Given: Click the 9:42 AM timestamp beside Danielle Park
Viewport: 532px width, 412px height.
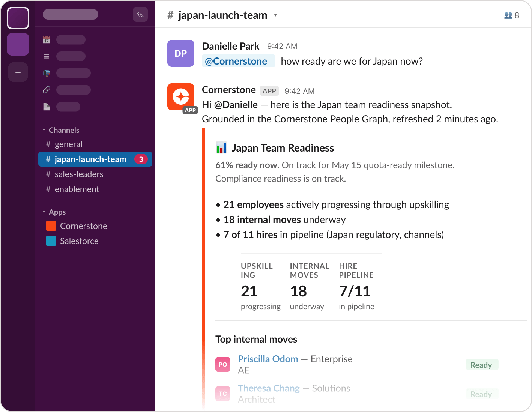Looking at the screenshot, I should pyautogui.click(x=282, y=46).
